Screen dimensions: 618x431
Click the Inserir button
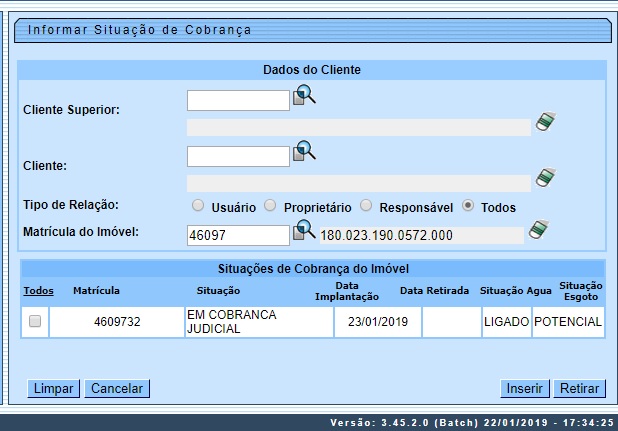tap(524, 389)
